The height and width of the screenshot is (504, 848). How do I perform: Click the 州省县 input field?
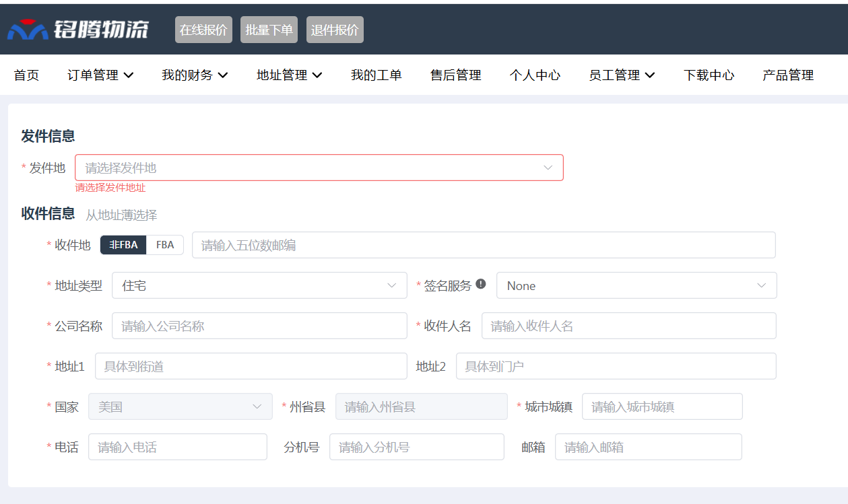pyautogui.click(x=422, y=406)
